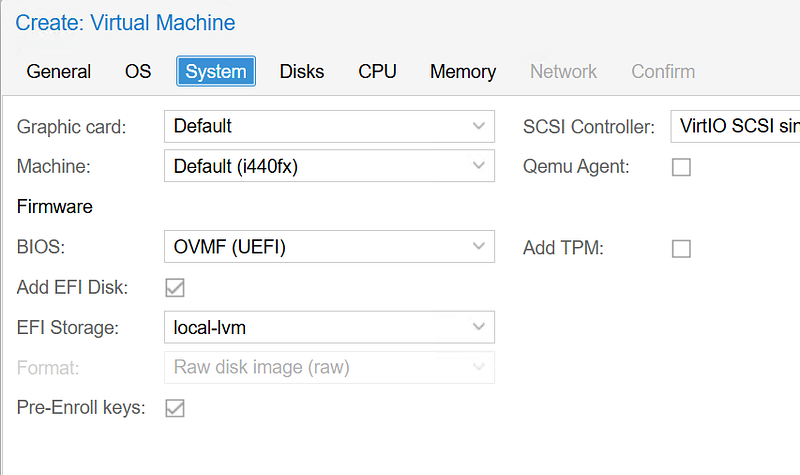Open the EFI Storage dropdown arrow

click(478, 327)
